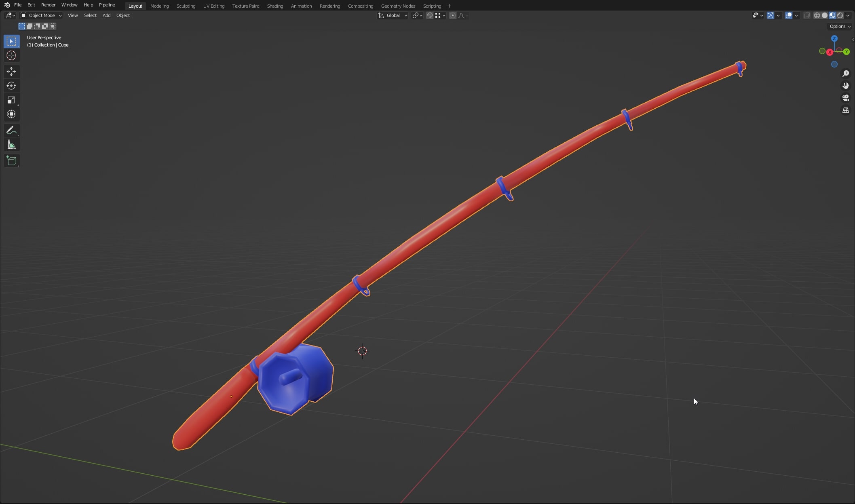Open the Add menu in viewport header
Viewport: 855px width, 504px height.
(106, 15)
